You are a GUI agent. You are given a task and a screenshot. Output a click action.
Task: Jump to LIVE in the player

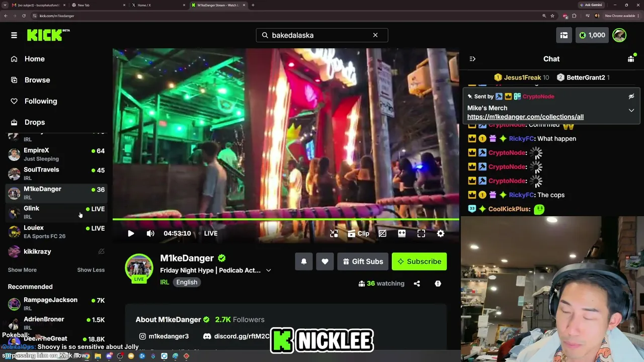point(211,233)
